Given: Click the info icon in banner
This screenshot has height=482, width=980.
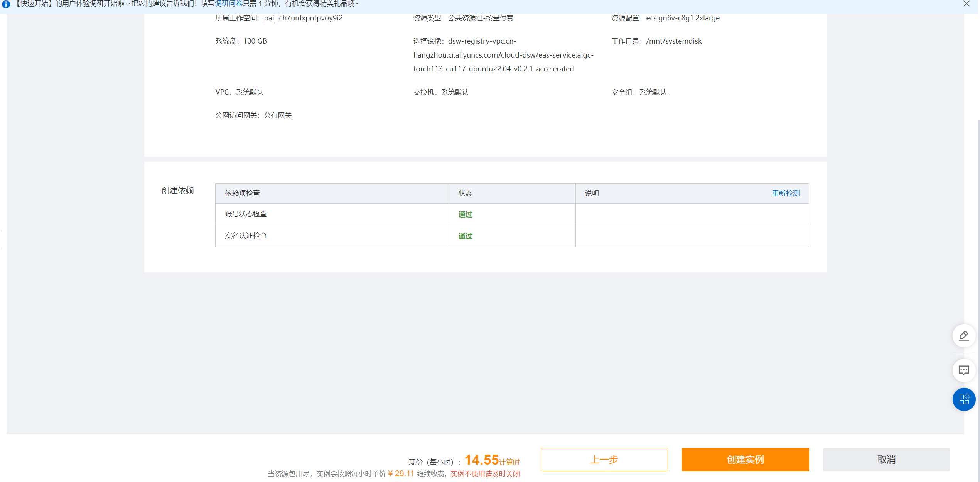Looking at the screenshot, I should [x=6, y=4].
